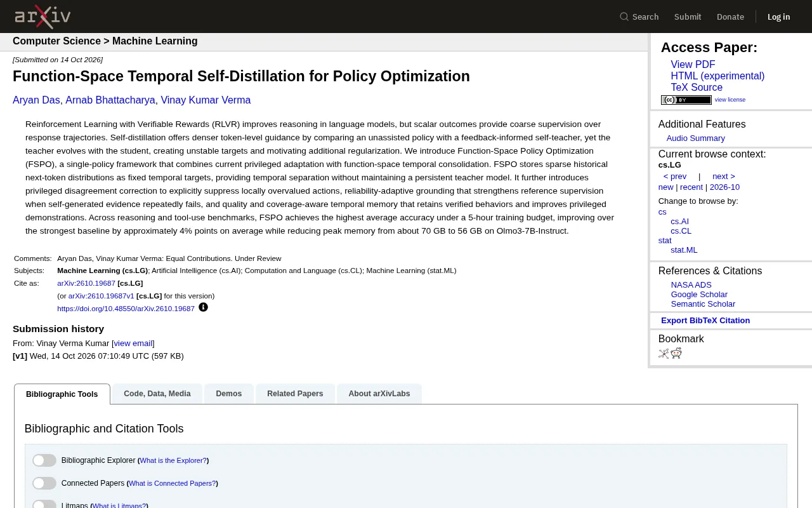Click the arXiv:2610.19687v1 version link
The image size is (812, 508).
[x=101, y=296]
